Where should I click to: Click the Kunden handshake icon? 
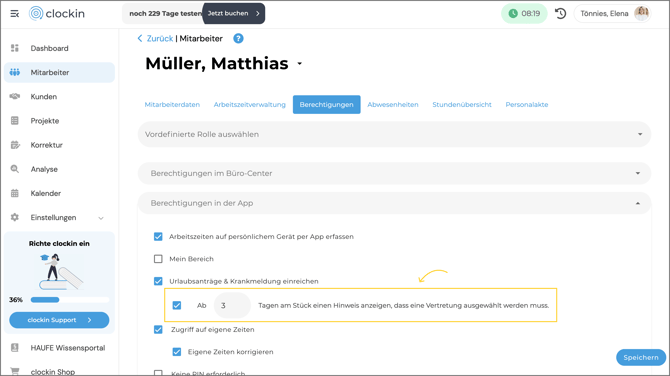15,97
